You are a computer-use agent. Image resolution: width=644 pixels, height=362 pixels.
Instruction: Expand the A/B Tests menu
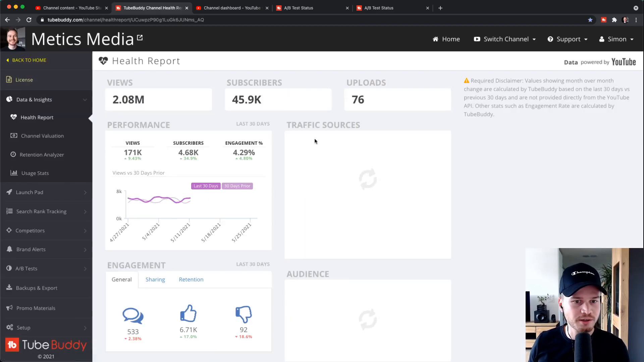tap(85, 269)
